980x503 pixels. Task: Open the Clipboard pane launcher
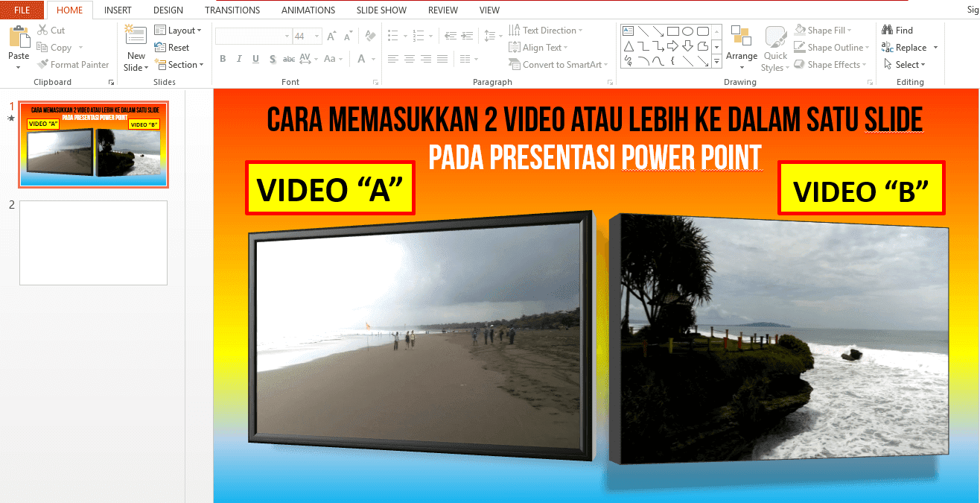click(111, 82)
